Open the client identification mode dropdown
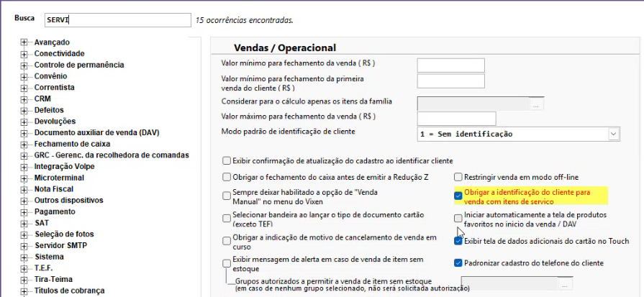Screen dimensions: 644x297 (x=613, y=134)
